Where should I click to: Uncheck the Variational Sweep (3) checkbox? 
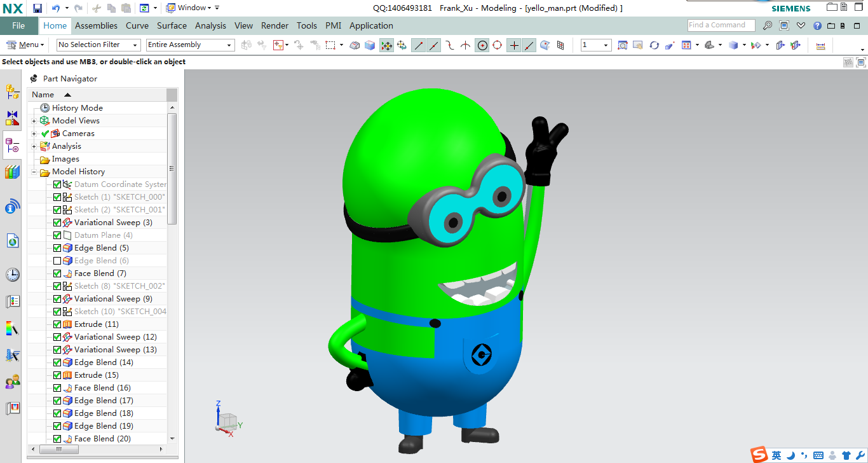pos(57,223)
